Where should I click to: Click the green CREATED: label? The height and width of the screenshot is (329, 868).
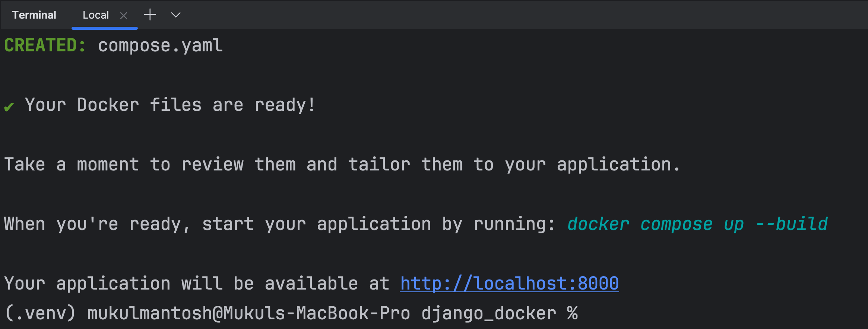pos(45,45)
